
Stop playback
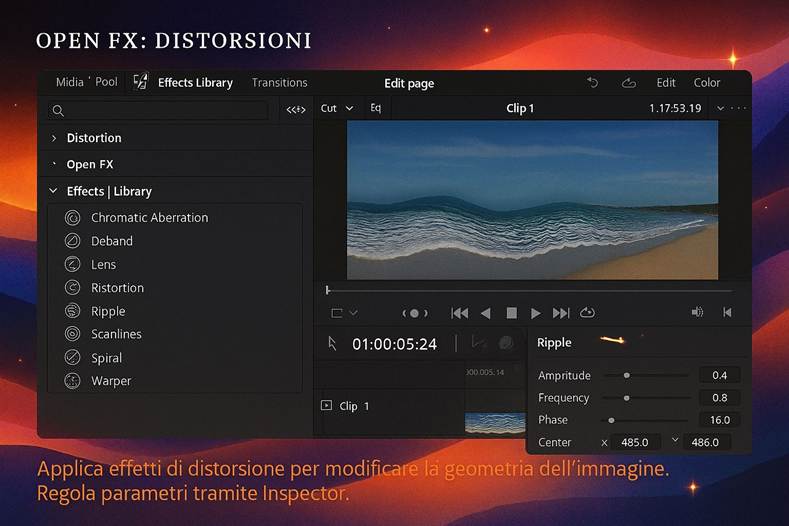(x=512, y=313)
